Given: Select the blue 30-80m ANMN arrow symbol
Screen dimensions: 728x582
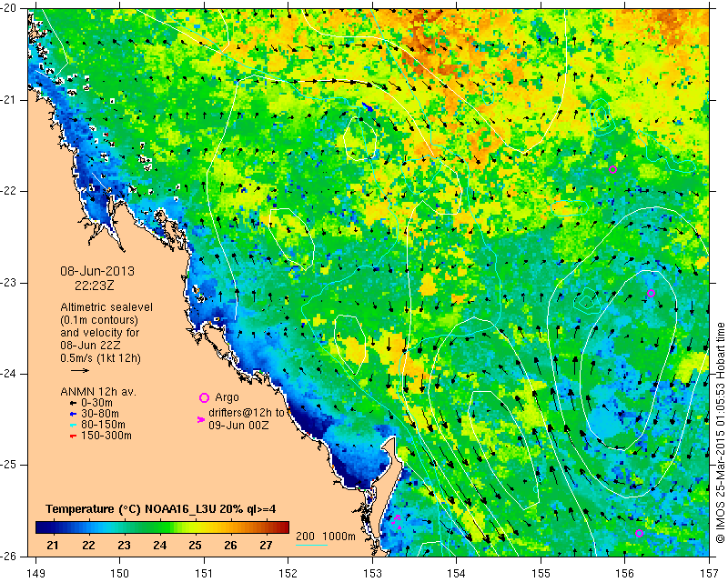Looking at the screenshot, I should pos(73,414).
